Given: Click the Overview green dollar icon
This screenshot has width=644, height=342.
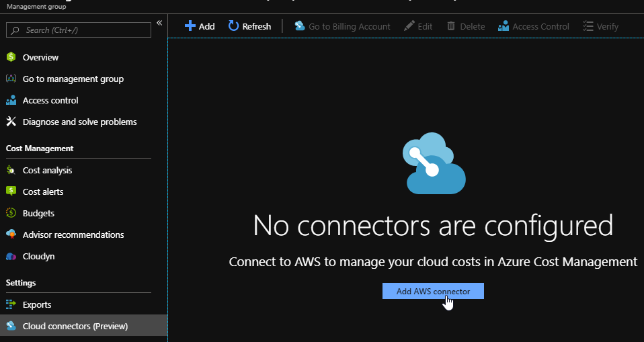Looking at the screenshot, I should point(11,57).
